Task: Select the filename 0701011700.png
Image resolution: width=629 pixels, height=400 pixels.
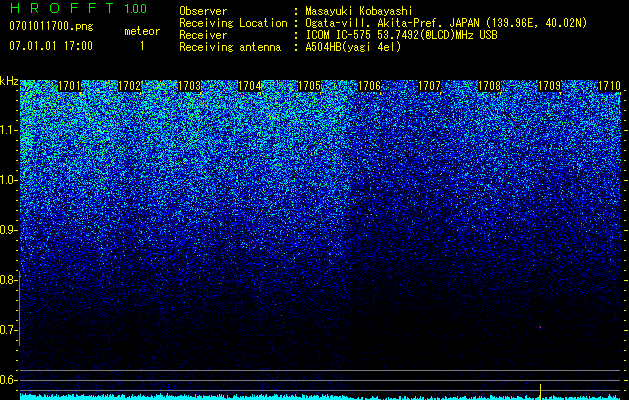Action: [x=51, y=27]
